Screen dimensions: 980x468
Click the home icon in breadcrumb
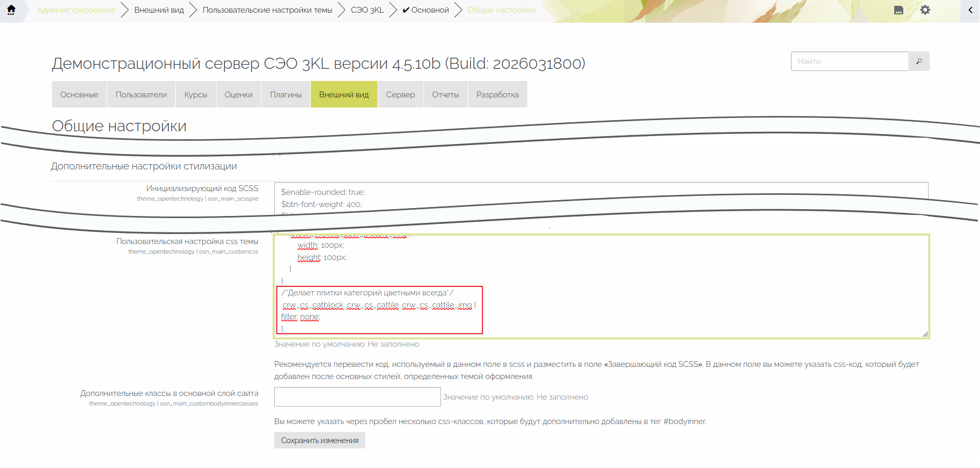point(11,10)
